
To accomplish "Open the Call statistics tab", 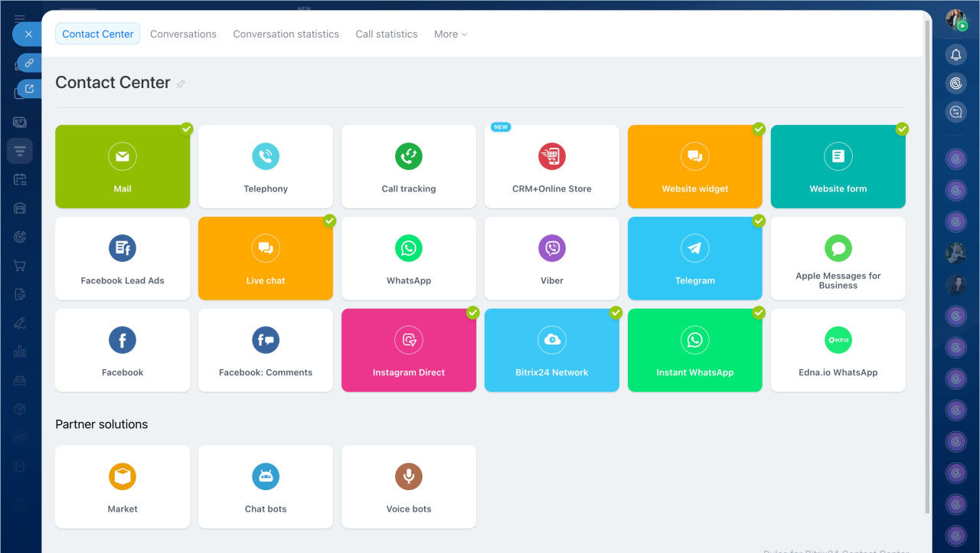I will pyautogui.click(x=387, y=34).
